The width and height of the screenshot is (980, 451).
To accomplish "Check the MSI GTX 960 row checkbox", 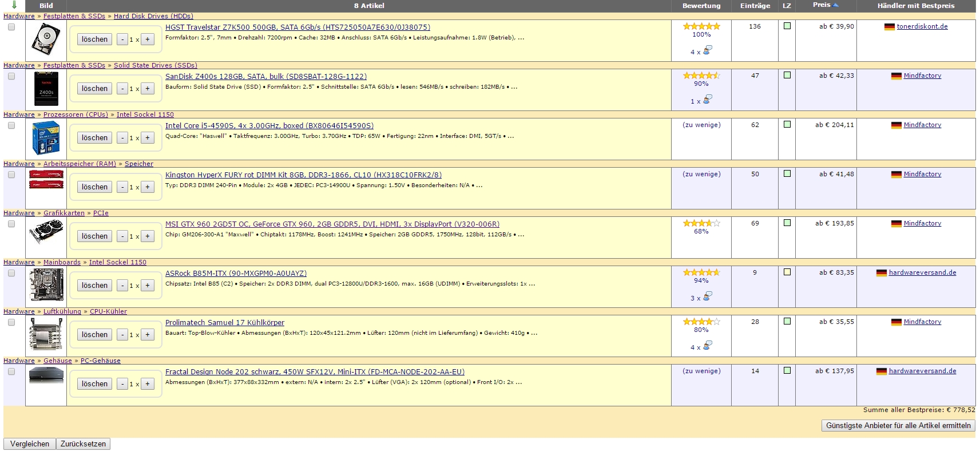I will [11, 224].
